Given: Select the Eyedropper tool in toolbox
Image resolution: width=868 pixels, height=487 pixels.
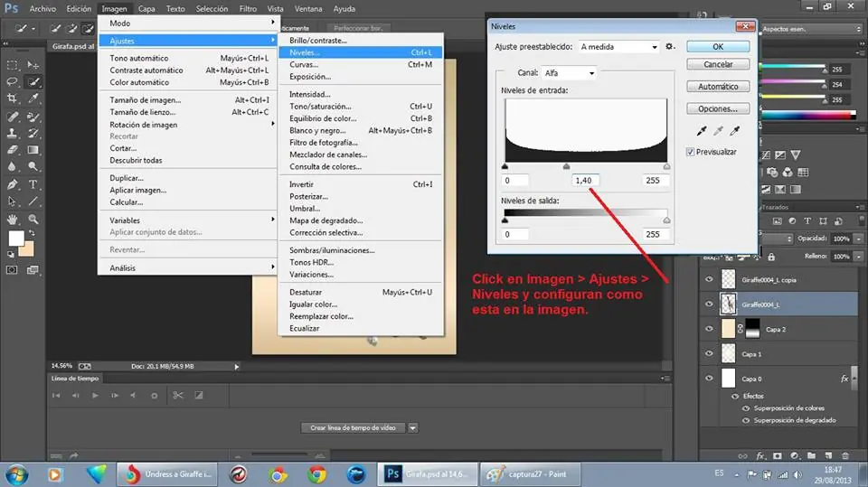Looking at the screenshot, I should (33, 98).
